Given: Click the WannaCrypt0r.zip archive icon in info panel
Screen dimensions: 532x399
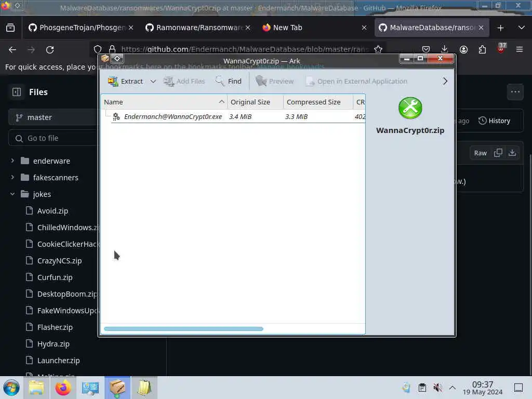Looking at the screenshot, I should click(410, 108).
